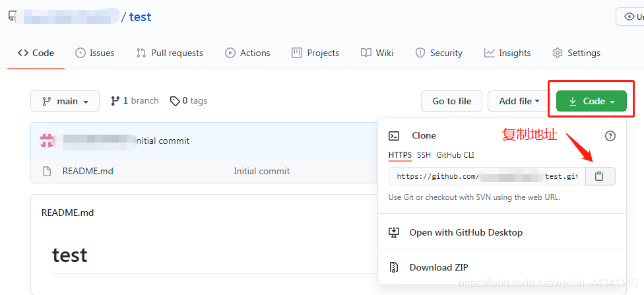Click the commit author avatar
Image resolution: width=644 pixels, height=295 pixels.
click(x=48, y=141)
